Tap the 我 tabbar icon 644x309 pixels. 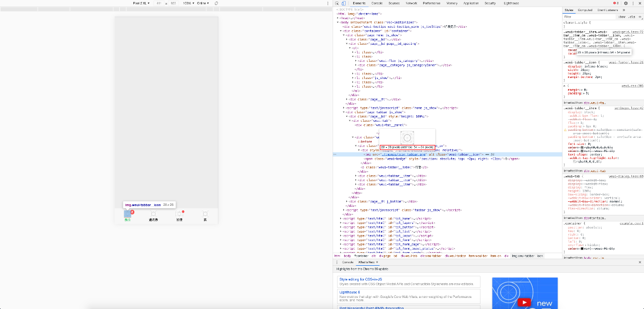(x=205, y=214)
